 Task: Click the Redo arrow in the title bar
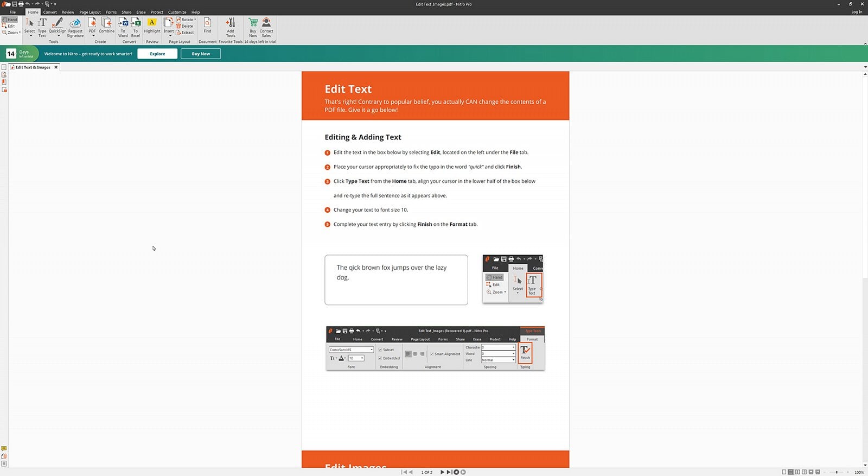coord(37,4)
